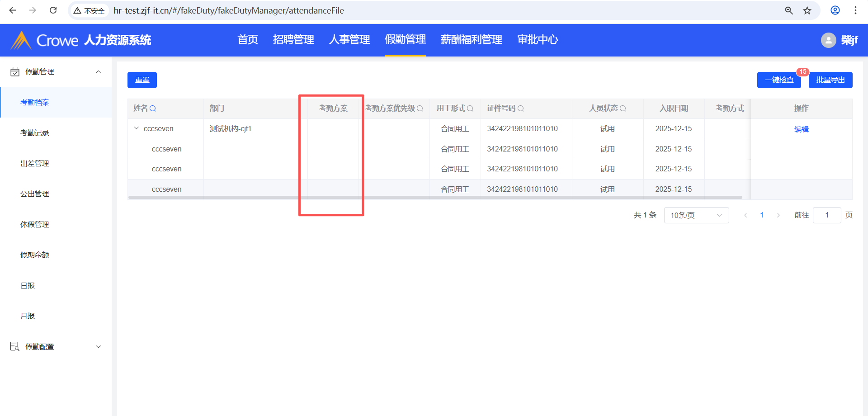Select 考勤档案 in the sidebar

[x=56, y=103]
